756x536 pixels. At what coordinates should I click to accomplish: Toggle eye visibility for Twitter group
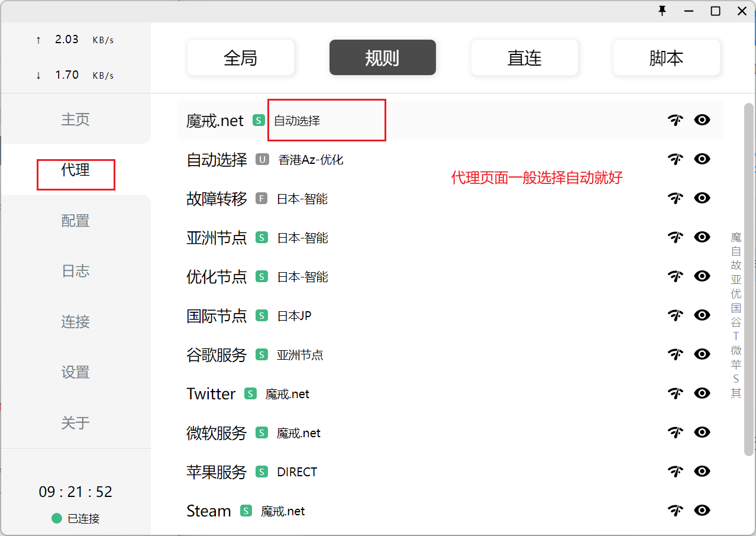[x=702, y=393]
